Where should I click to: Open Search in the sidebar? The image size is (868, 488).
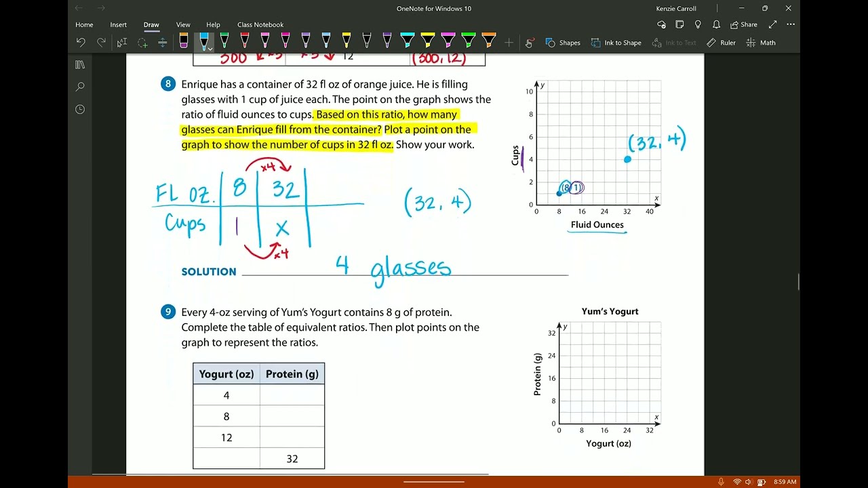pyautogui.click(x=80, y=87)
